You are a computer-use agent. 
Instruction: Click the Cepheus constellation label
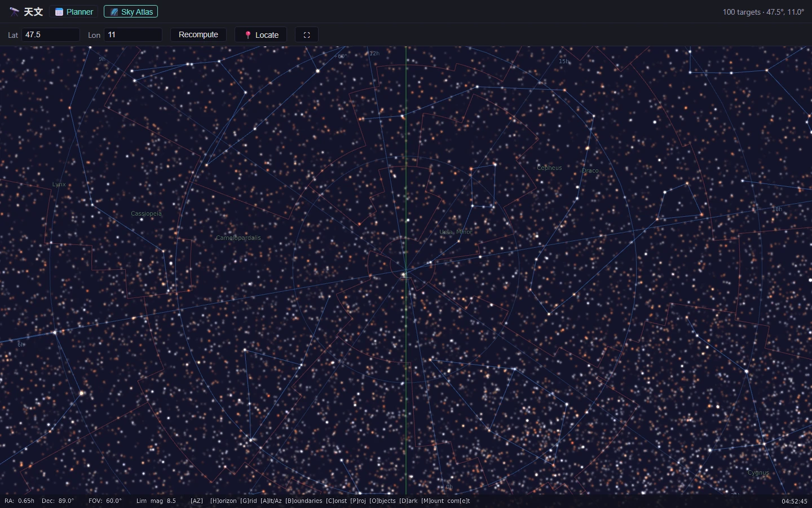click(549, 168)
